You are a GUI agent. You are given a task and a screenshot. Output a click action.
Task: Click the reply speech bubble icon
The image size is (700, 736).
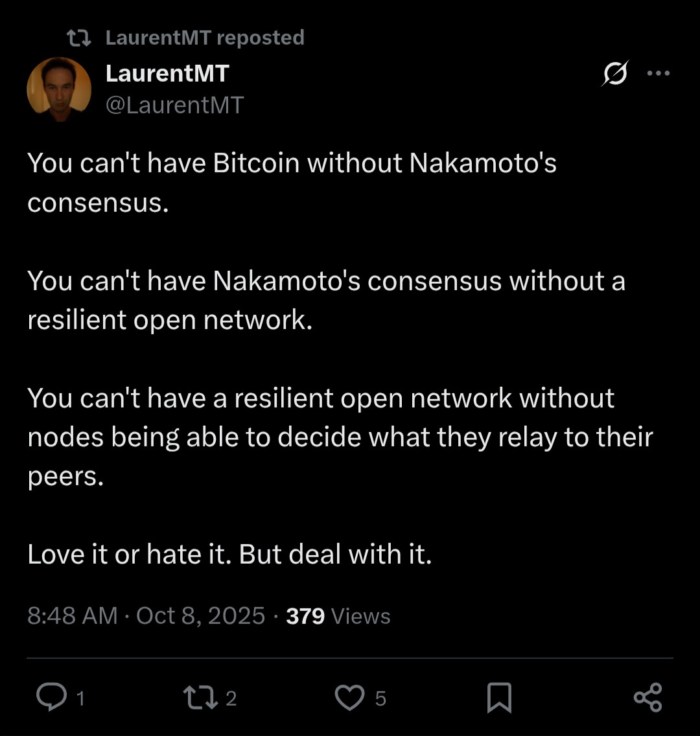(49, 698)
